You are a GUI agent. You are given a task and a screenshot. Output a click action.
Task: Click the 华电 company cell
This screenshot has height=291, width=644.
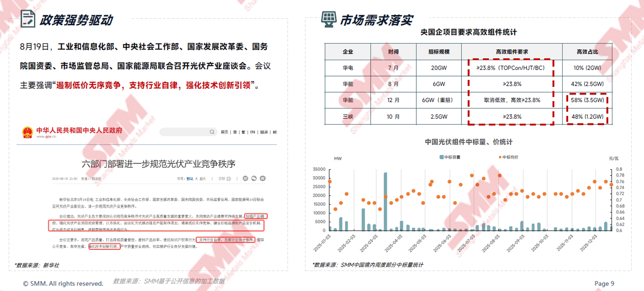tap(348, 68)
